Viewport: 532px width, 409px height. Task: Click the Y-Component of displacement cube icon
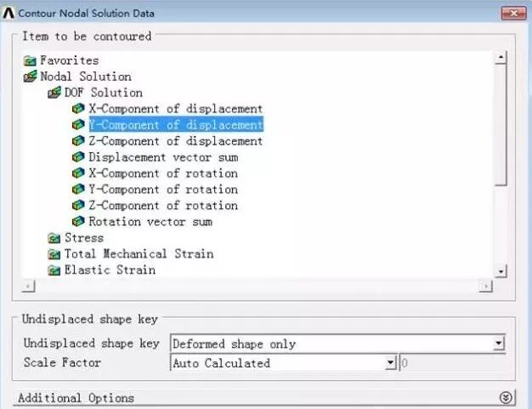click(78, 124)
